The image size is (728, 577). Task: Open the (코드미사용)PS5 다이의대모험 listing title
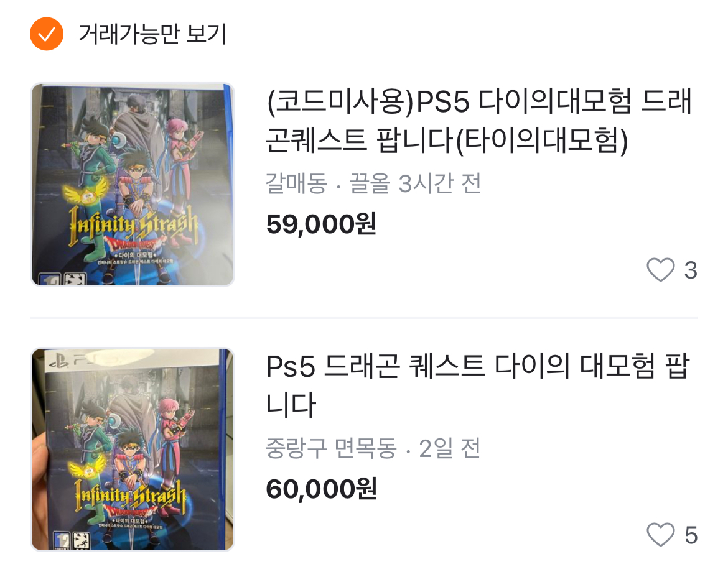478,121
